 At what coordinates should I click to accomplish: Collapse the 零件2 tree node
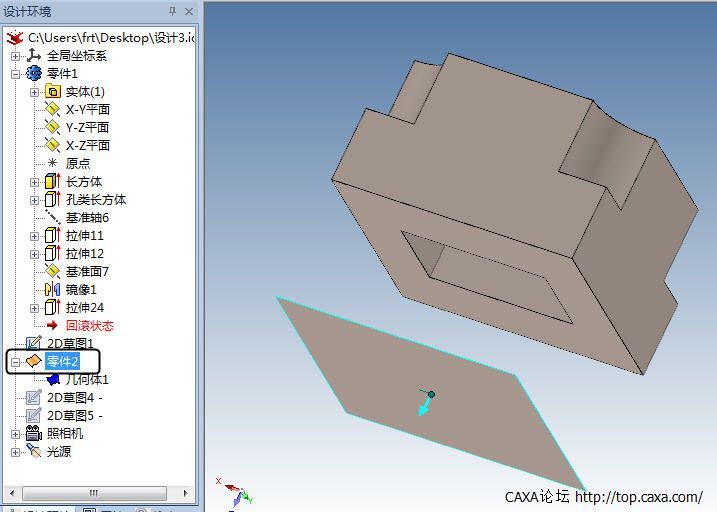(15, 361)
